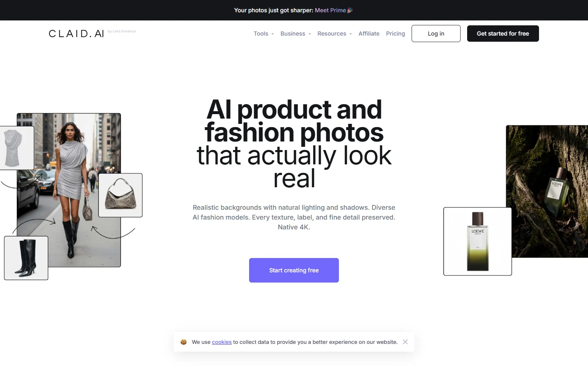Screen dimensions: 588x368
Task: Click the Log in button
Action: click(436, 34)
